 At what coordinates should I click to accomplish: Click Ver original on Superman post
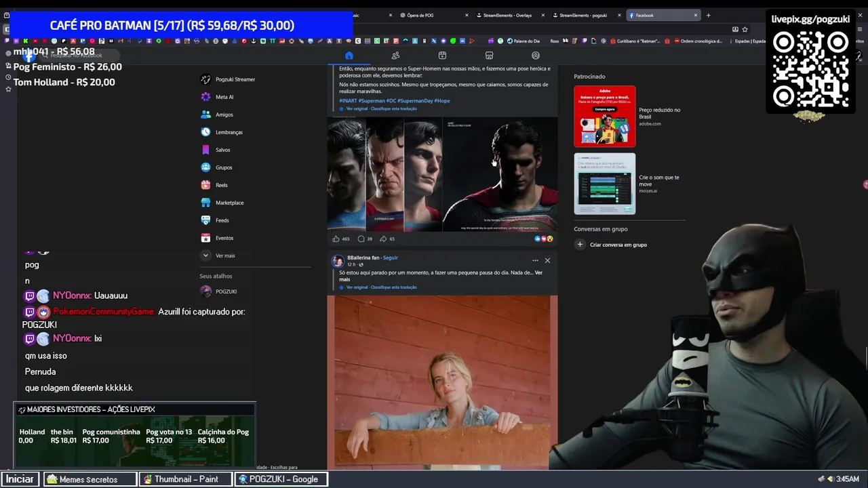[357, 108]
